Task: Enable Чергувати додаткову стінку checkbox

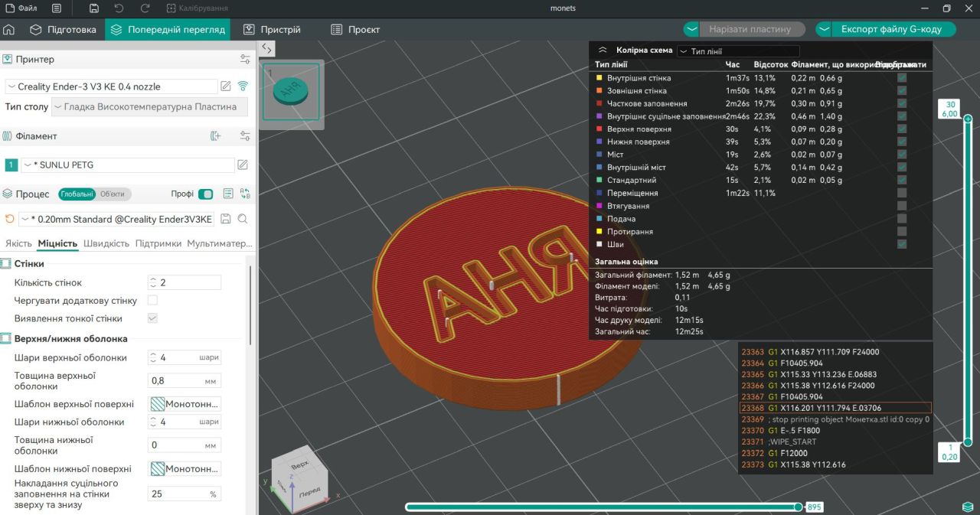Action: (x=152, y=301)
